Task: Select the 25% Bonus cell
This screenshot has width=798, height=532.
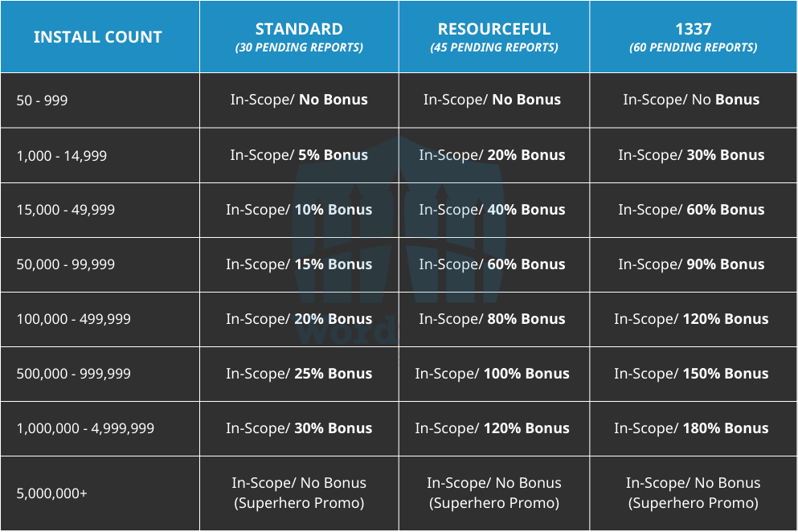Action: click(299, 374)
